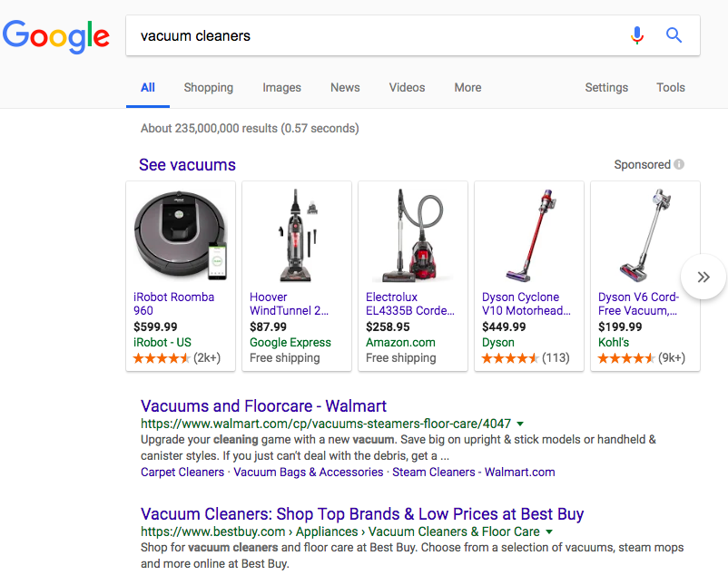Open the Settings menu
Image resolution: width=728 pixels, height=585 pixels.
tap(606, 87)
